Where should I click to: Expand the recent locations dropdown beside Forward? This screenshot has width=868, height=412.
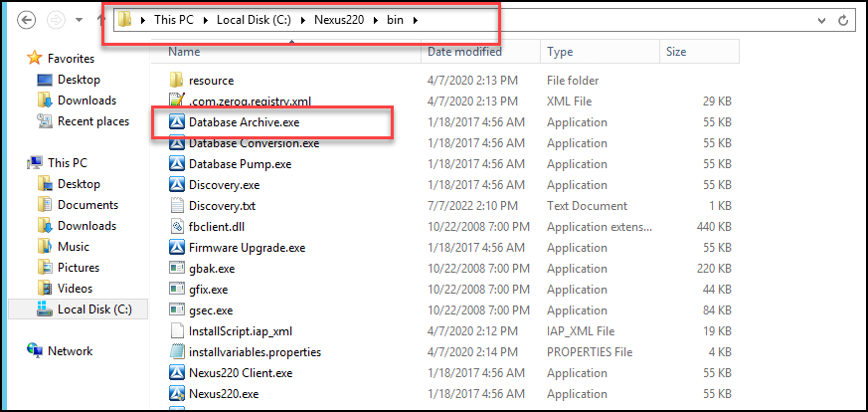79,21
